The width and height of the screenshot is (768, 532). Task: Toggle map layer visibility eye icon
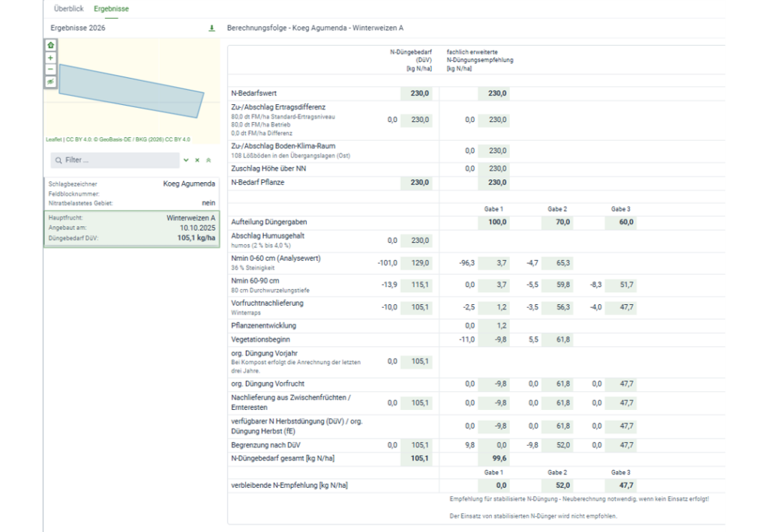coord(50,81)
